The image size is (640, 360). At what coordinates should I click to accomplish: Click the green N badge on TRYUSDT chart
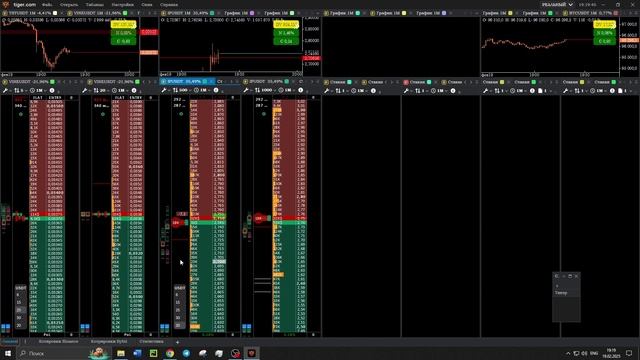pyautogui.click(x=123, y=33)
